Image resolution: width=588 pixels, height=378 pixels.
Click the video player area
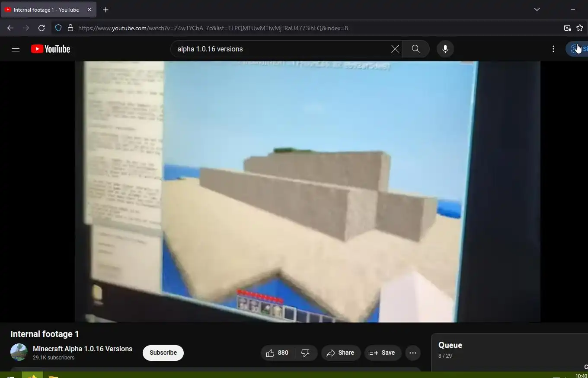[x=307, y=191]
